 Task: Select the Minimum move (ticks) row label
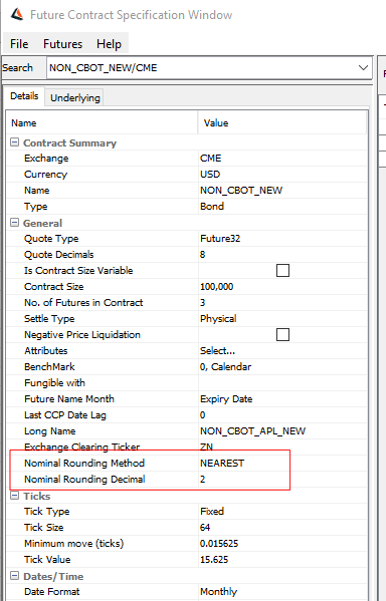[x=74, y=544]
